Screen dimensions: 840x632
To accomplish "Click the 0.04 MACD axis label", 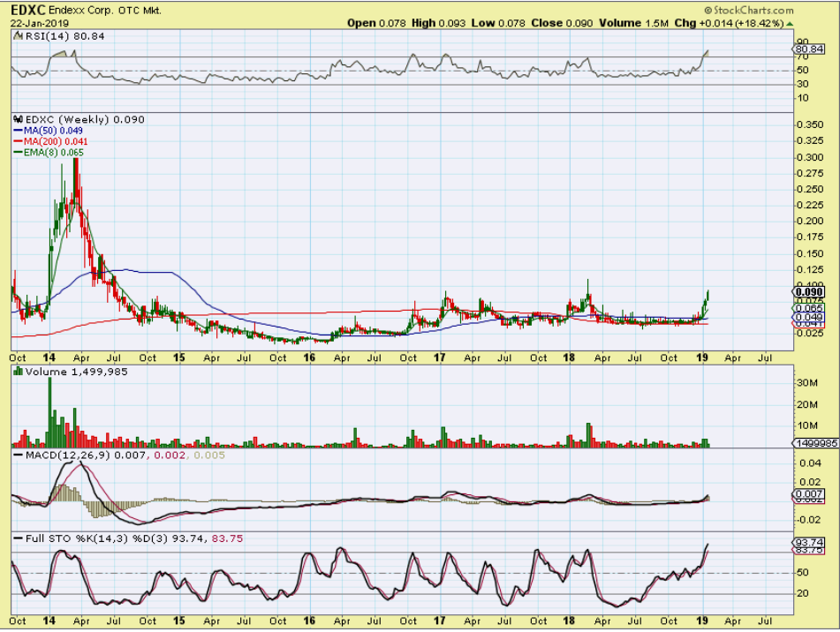I will 809,463.
